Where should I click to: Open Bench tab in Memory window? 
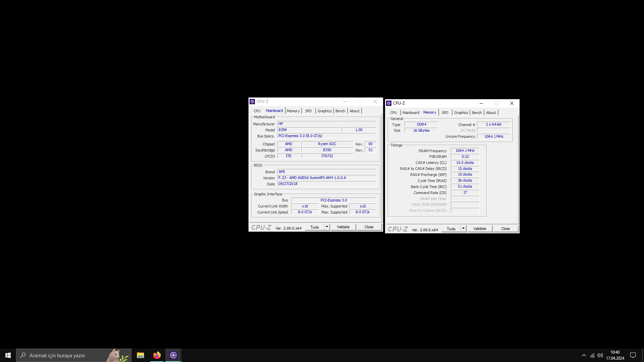[x=477, y=113]
